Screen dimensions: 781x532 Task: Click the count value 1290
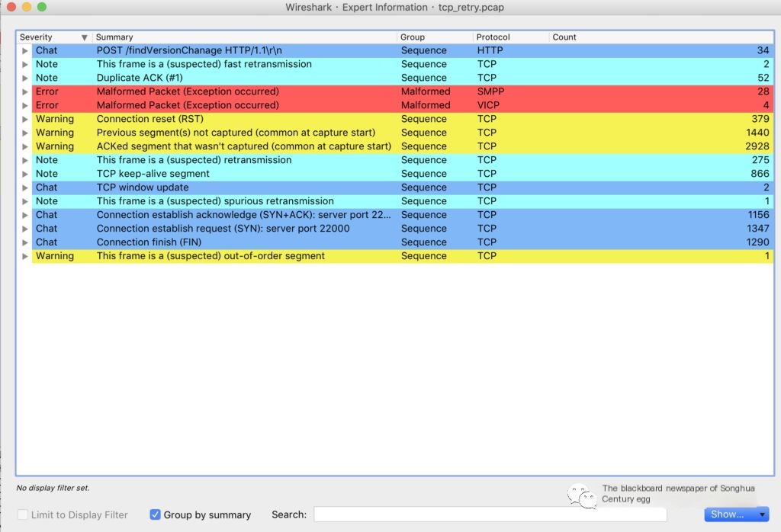757,242
